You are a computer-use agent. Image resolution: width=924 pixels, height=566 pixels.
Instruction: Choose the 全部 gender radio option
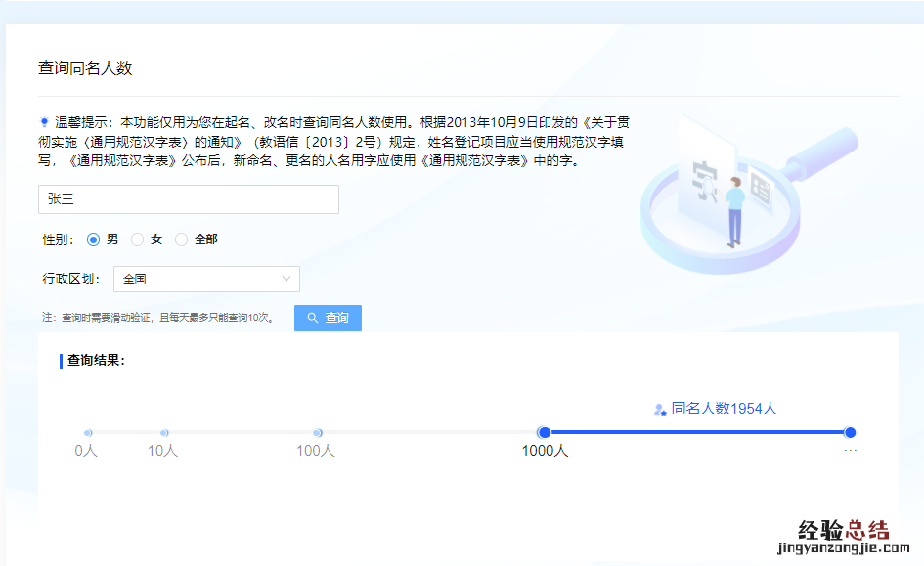181,239
